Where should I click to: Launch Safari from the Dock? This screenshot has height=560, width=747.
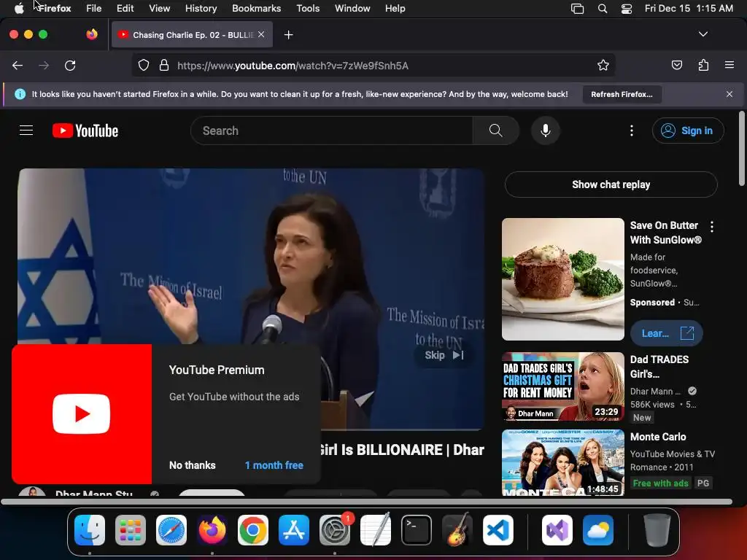click(x=171, y=530)
